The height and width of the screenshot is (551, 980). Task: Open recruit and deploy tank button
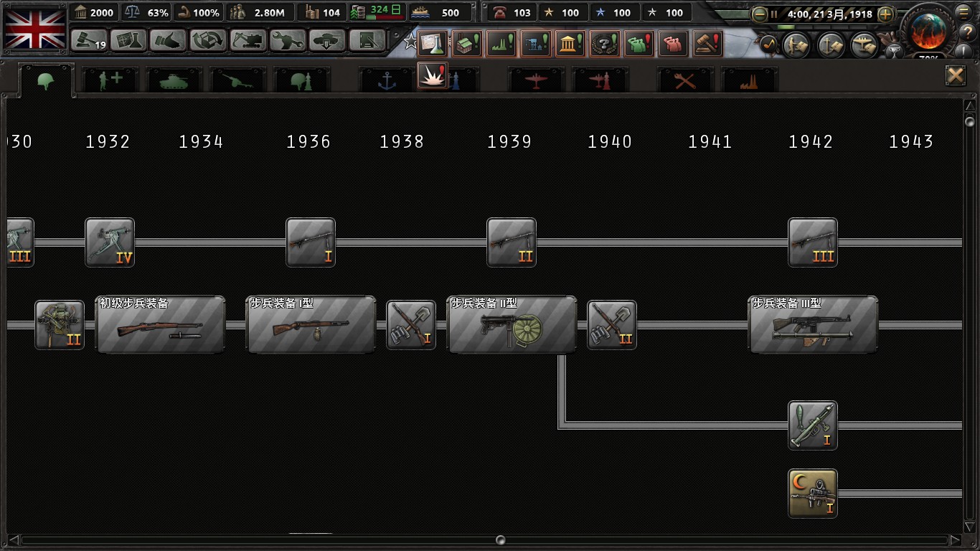tap(328, 40)
